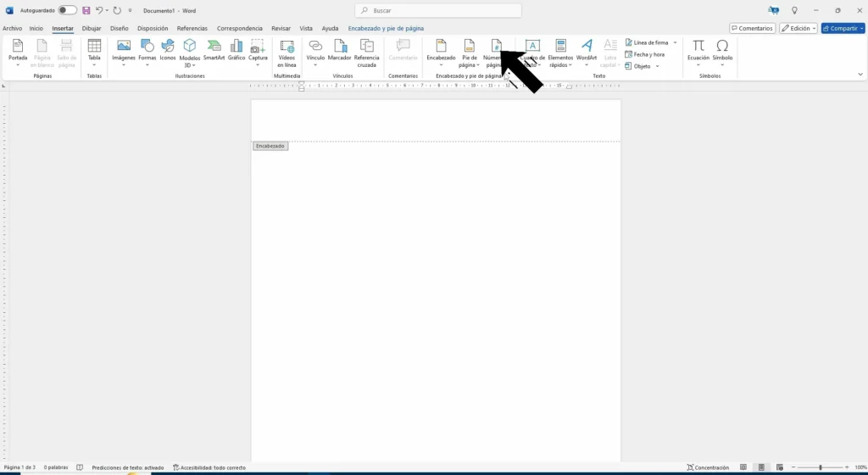Open the Encabezado header dropdown
Screen dimensions: 868x475
coord(441,53)
